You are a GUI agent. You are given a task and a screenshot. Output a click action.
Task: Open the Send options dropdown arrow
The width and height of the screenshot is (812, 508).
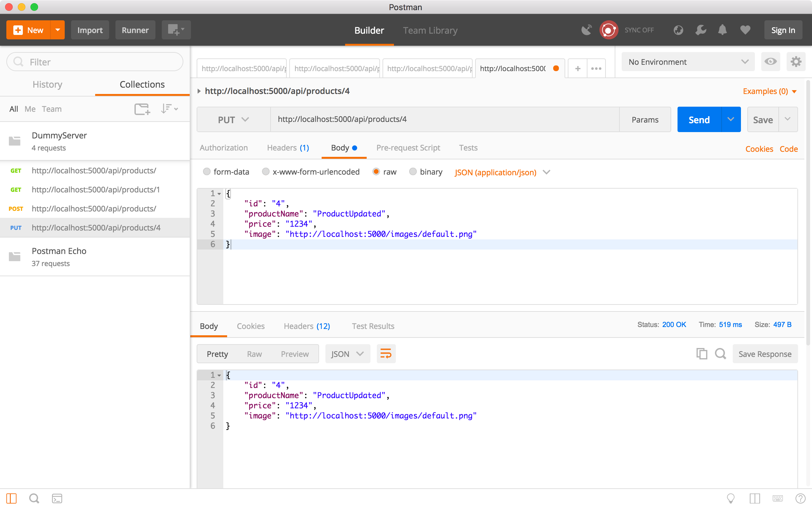(731, 119)
